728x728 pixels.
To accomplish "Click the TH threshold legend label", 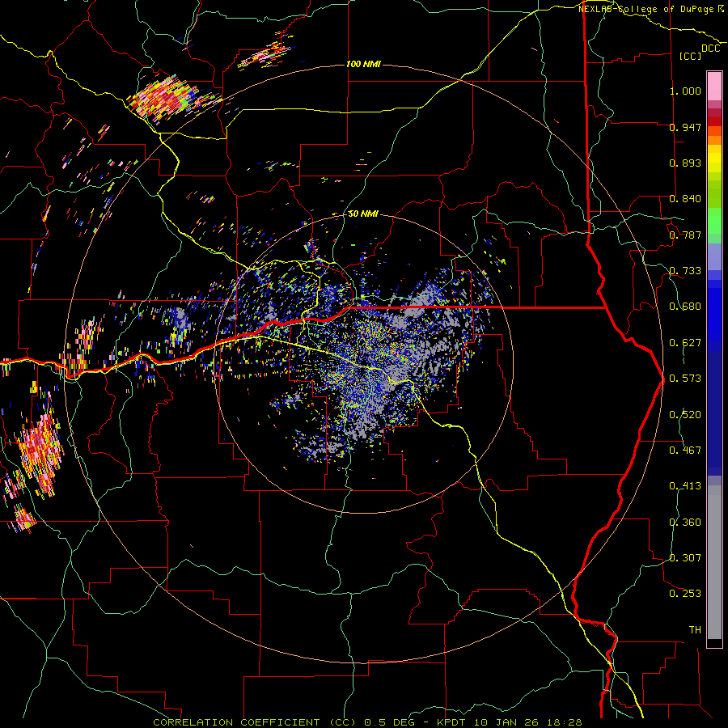I will point(695,630).
